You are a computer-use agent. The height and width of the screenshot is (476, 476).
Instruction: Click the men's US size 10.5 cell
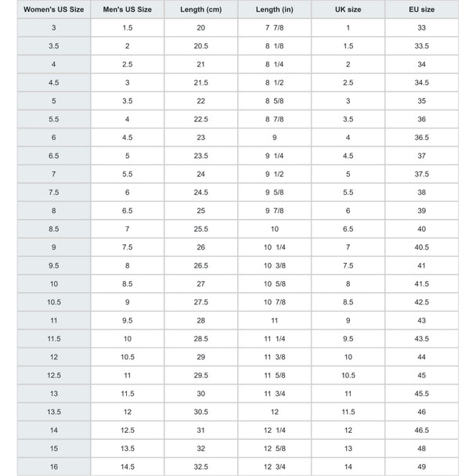127,357
